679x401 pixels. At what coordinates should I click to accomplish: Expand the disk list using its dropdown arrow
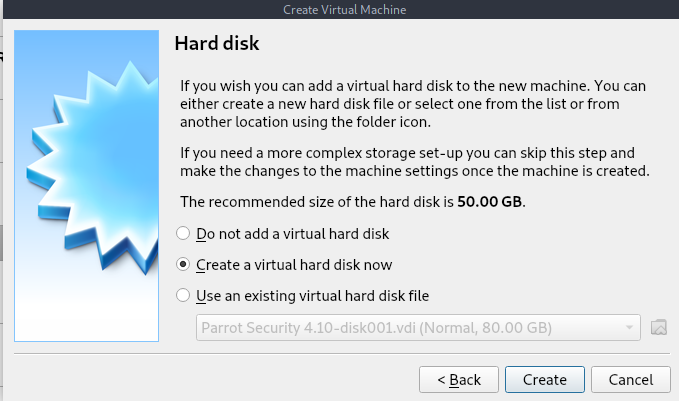(x=629, y=327)
